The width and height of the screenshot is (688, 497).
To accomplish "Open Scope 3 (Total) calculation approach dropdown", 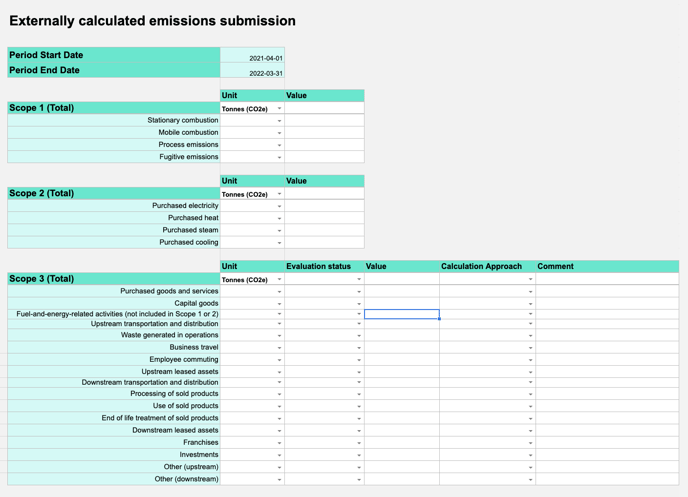I will (530, 279).
